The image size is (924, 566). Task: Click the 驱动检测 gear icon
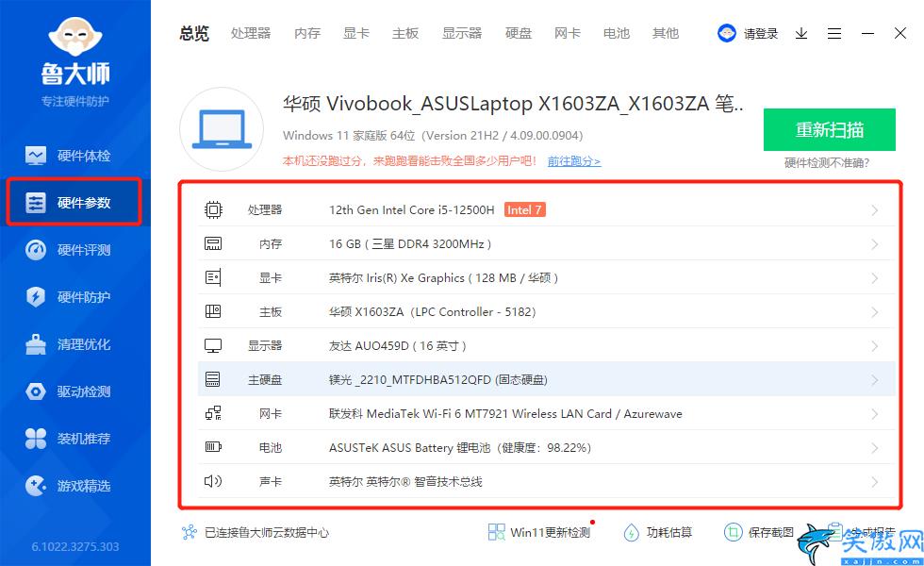tap(36, 391)
